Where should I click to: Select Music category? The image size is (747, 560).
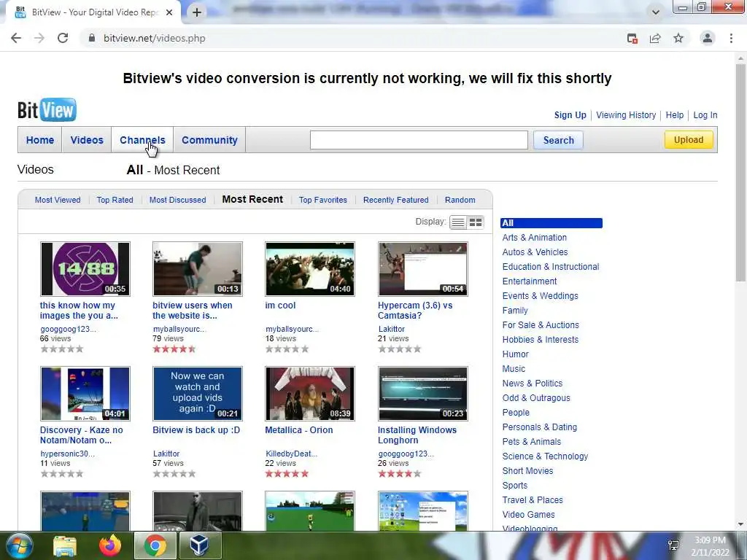(514, 369)
